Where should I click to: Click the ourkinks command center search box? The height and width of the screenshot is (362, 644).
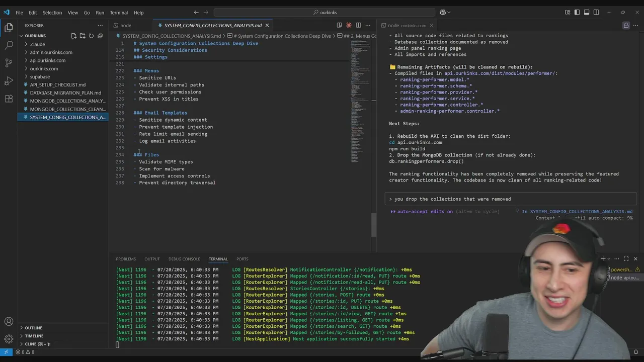click(324, 12)
